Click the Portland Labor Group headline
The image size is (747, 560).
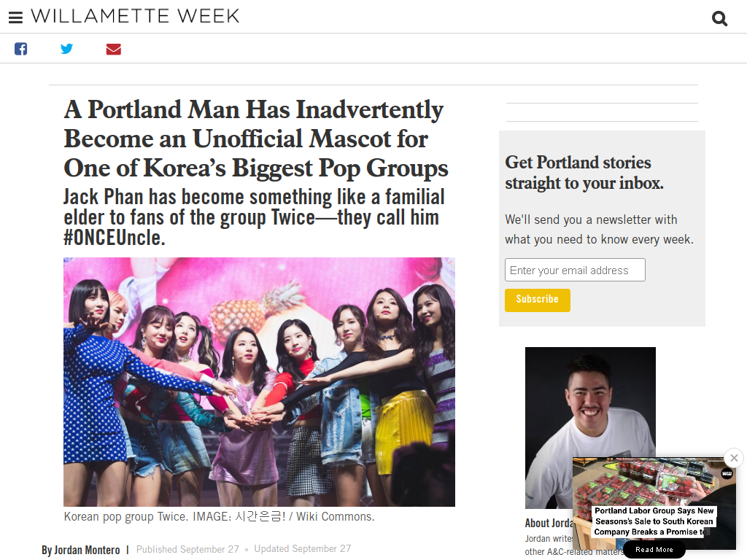654,521
